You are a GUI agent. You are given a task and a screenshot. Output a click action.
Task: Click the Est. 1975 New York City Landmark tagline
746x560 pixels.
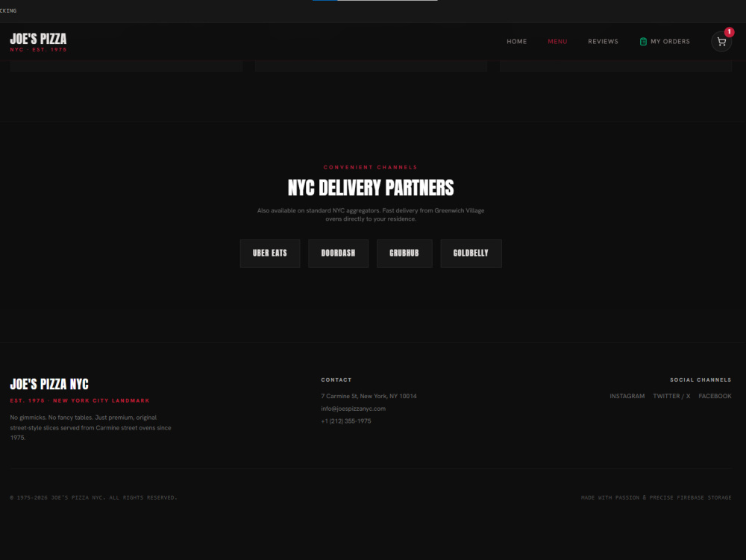tap(80, 400)
